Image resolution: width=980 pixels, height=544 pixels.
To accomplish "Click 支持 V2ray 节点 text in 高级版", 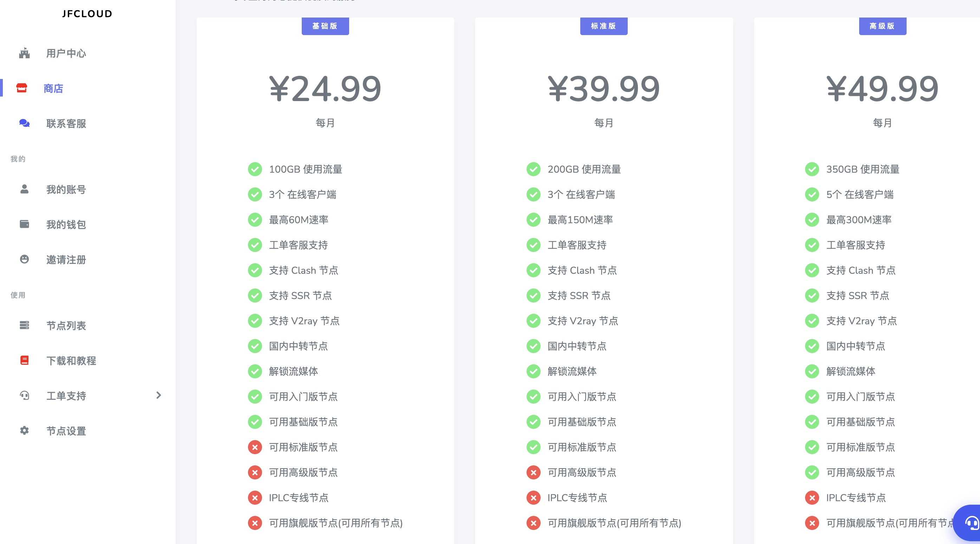I will point(861,321).
